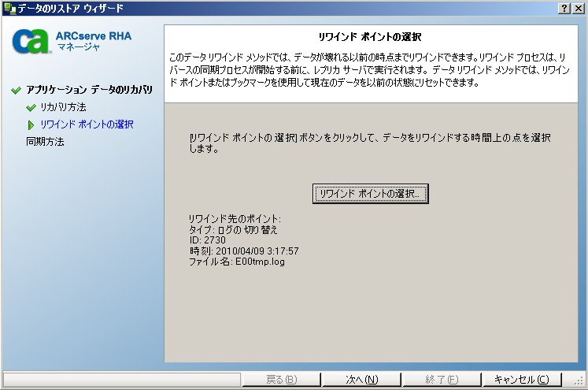The width and height of the screenshot is (588, 390).
Task: Click the empty status field at bottom left
Action: [121, 380]
